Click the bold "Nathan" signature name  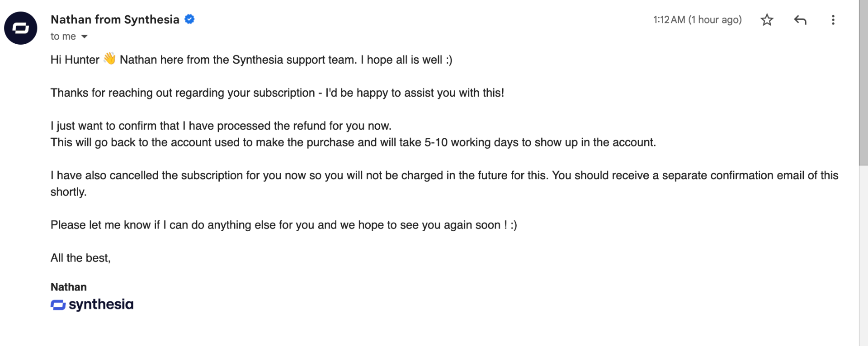[x=69, y=287]
